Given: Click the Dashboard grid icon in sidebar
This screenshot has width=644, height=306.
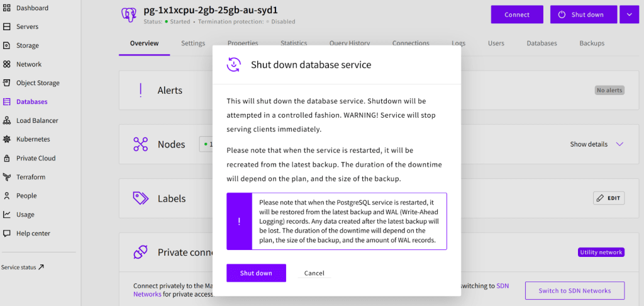Looking at the screenshot, I should click(6, 8).
